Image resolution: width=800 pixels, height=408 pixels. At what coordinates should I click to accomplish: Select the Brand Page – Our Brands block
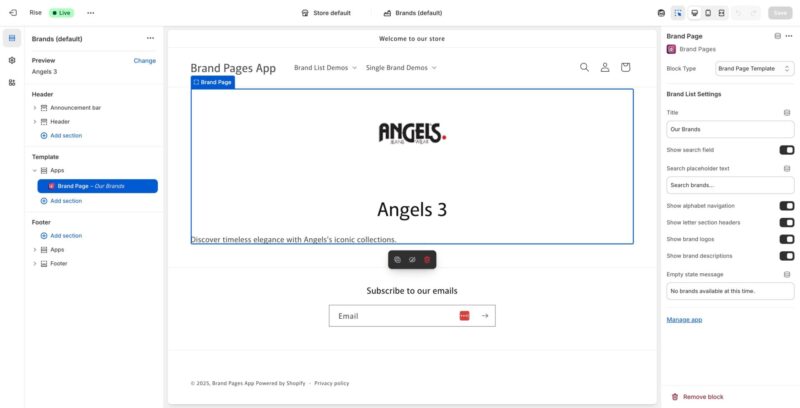click(x=97, y=186)
